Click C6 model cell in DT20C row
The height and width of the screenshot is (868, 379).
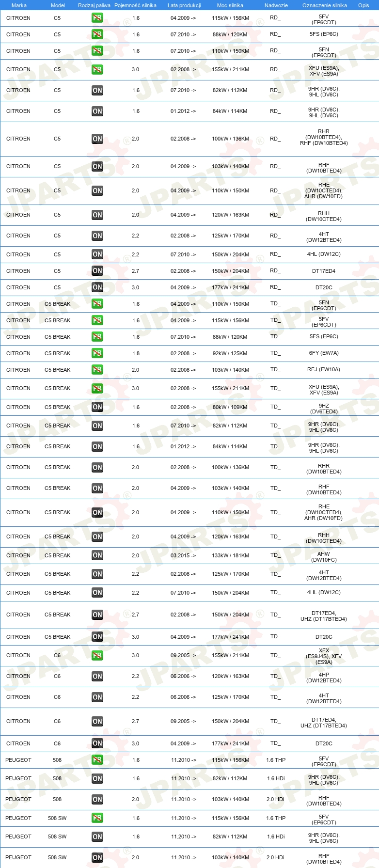click(x=57, y=743)
